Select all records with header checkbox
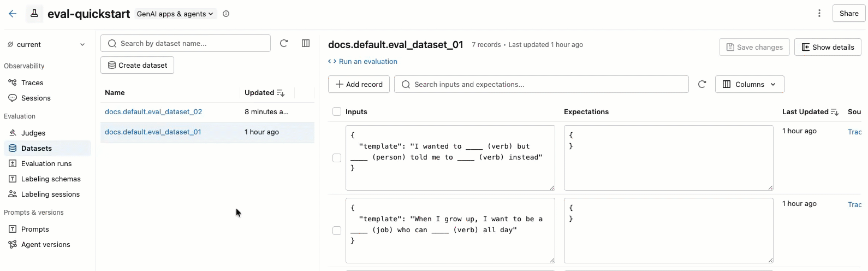 pos(337,112)
